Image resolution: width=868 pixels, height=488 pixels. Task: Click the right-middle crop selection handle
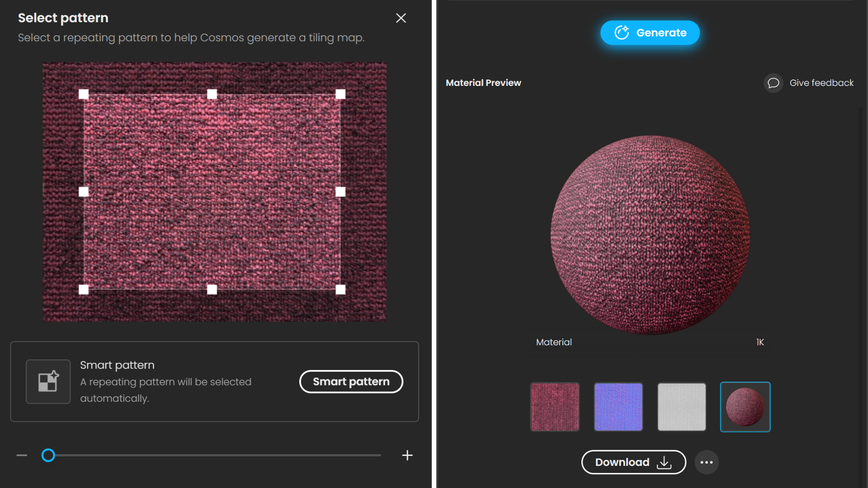tap(340, 192)
